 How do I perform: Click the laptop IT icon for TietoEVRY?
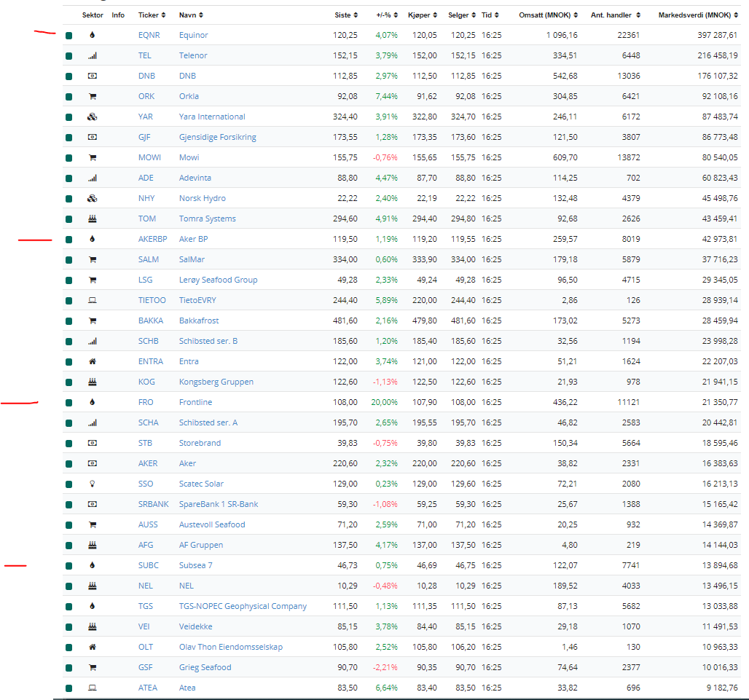pyautogui.click(x=93, y=300)
